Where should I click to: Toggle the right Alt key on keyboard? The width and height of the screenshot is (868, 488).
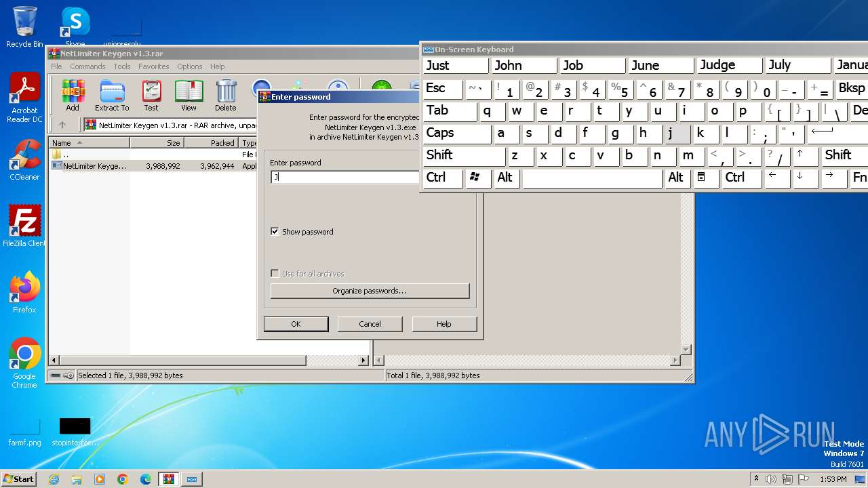pos(678,178)
